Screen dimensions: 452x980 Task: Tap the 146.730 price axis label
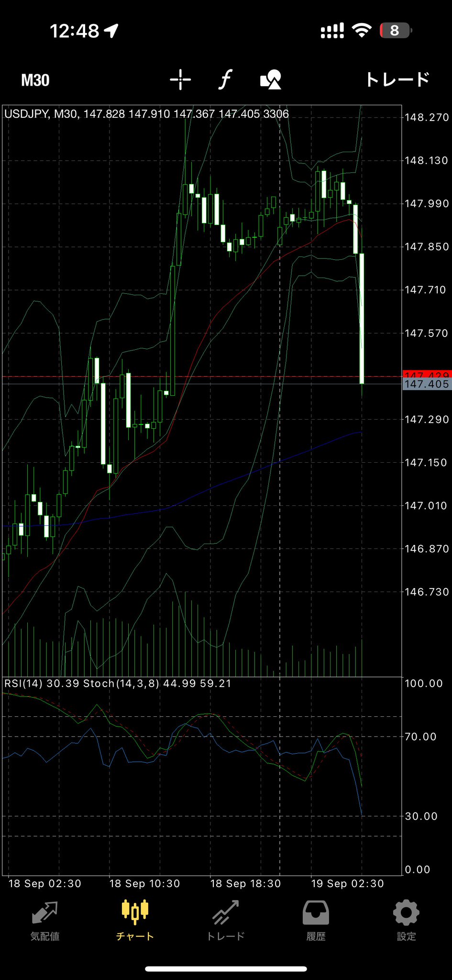[x=427, y=592]
